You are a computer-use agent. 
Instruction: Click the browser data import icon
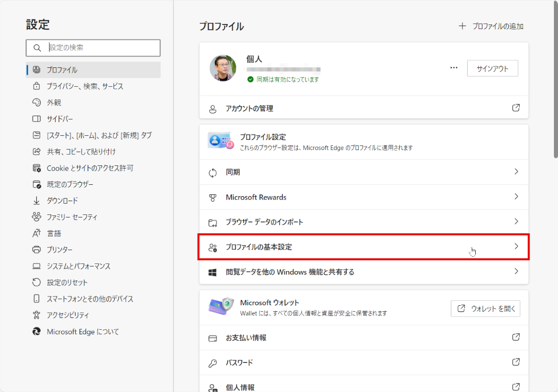(213, 223)
